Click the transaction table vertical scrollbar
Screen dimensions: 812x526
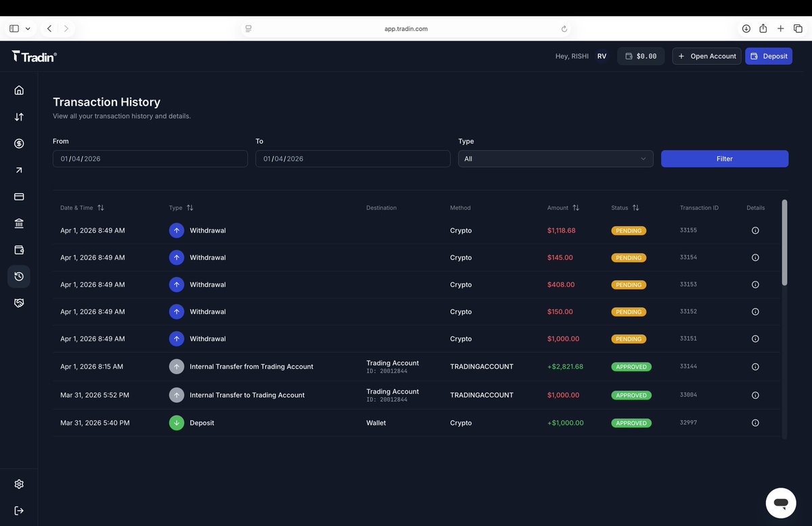tap(785, 242)
